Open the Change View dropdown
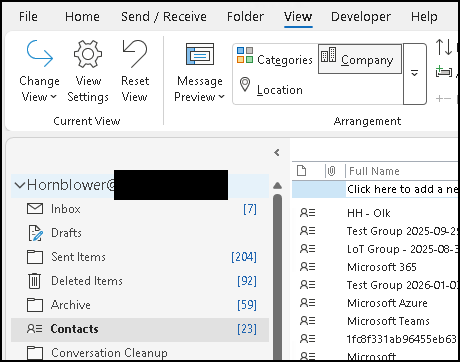The height and width of the screenshot is (362, 460). click(x=39, y=71)
